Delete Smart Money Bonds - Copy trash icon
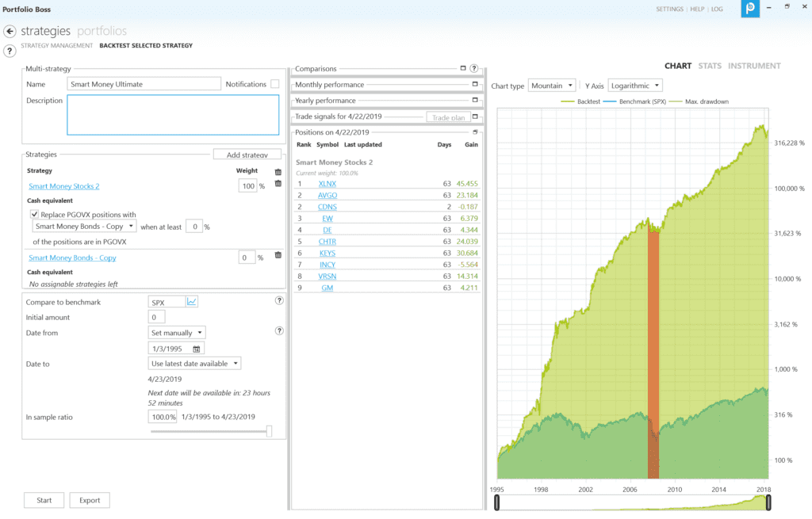The height and width of the screenshot is (519, 812). tap(278, 255)
